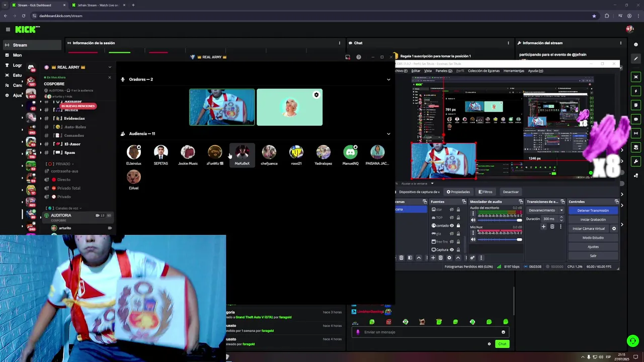
Task: Open OBS Ayuda menu
Action: click(535, 71)
